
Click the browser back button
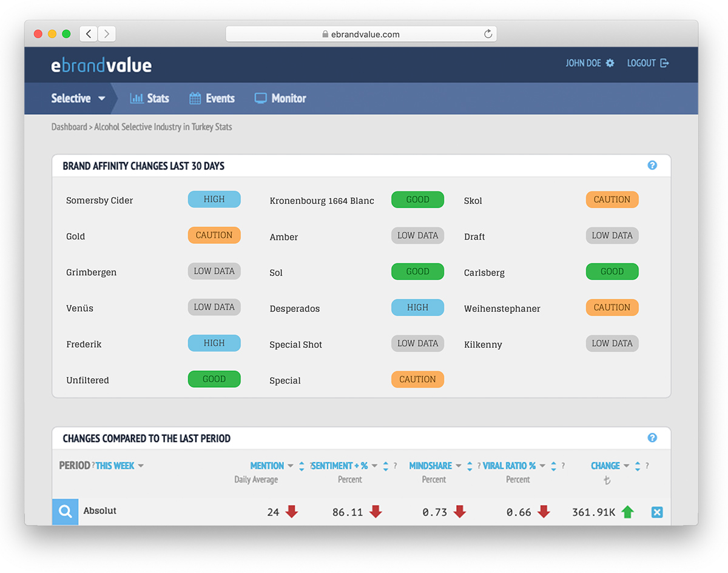click(89, 34)
